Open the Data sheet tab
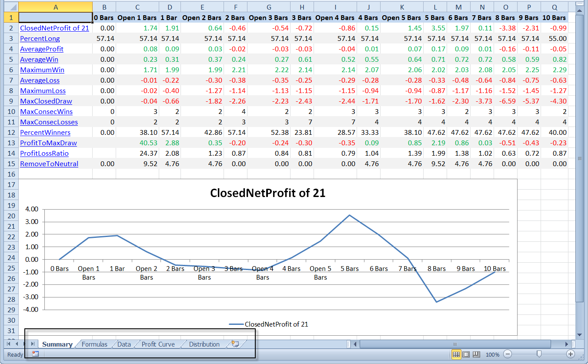 tap(124, 344)
